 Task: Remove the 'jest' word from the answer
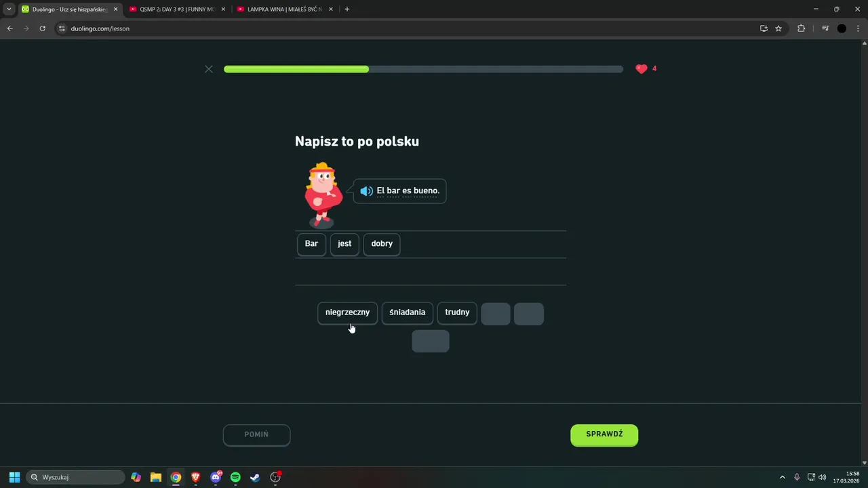[x=344, y=244]
